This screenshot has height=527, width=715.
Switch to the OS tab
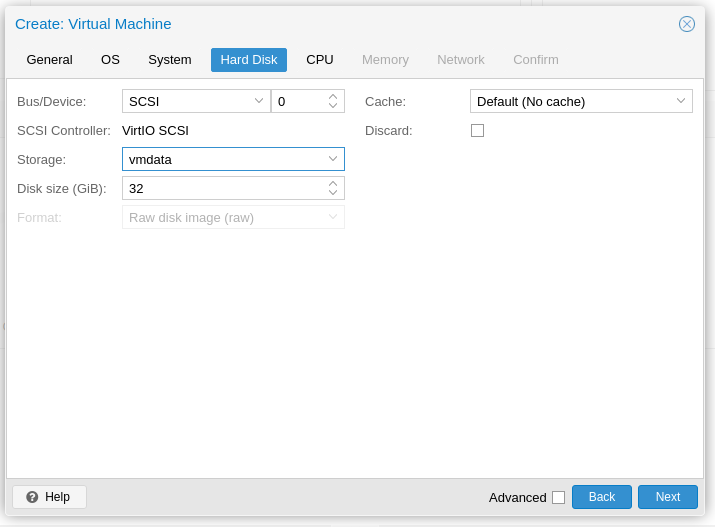(x=110, y=60)
